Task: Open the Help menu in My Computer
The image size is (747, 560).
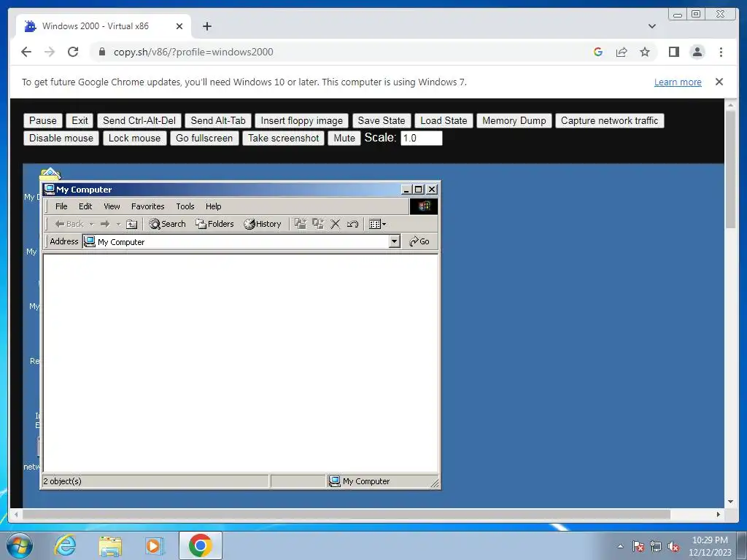Action: click(214, 206)
